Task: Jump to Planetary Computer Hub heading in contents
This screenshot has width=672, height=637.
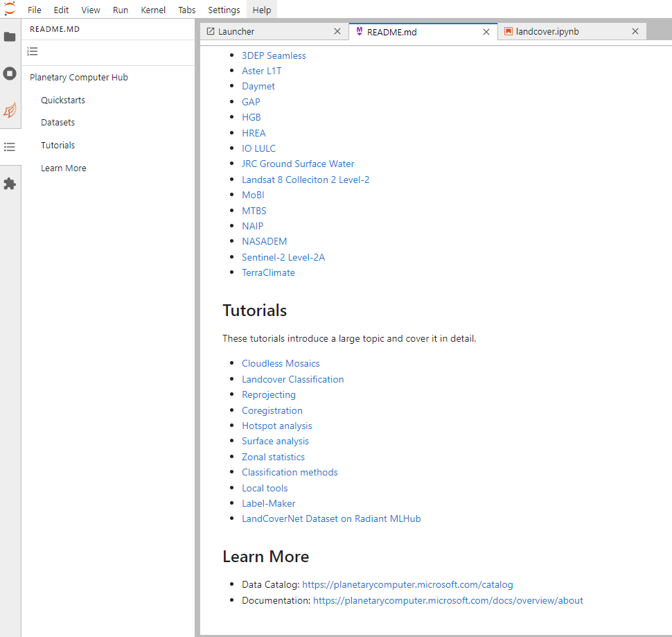Action: tap(79, 77)
